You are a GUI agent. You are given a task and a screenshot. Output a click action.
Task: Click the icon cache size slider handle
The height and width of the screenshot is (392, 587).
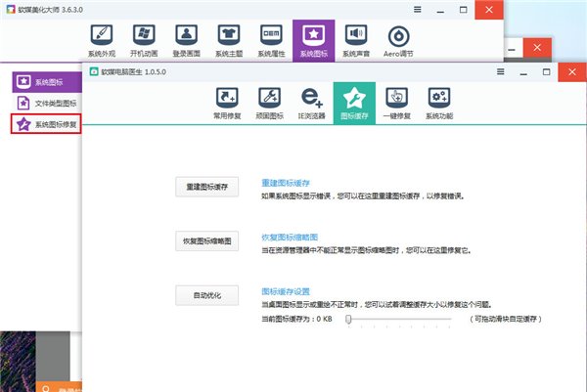(x=348, y=319)
